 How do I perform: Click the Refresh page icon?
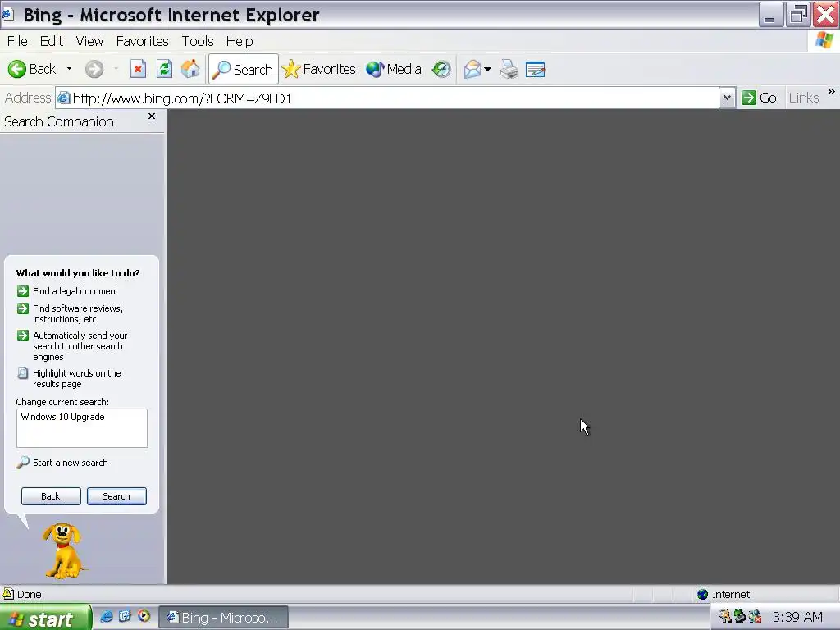click(x=164, y=69)
